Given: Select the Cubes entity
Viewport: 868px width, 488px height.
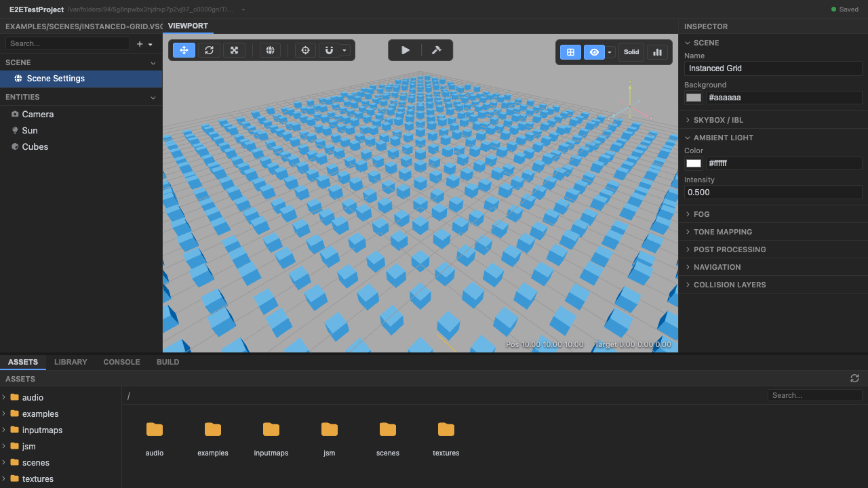Looking at the screenshot, I should 81,147.
